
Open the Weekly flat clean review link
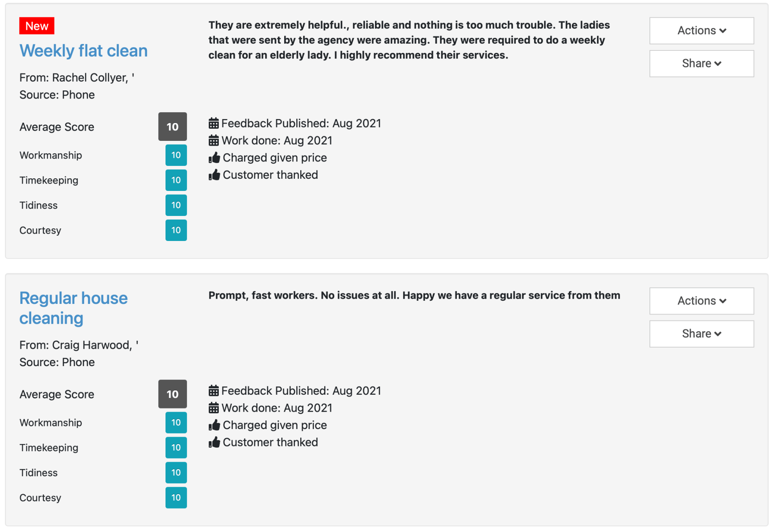pyautogui.click(x=84, y=51)
